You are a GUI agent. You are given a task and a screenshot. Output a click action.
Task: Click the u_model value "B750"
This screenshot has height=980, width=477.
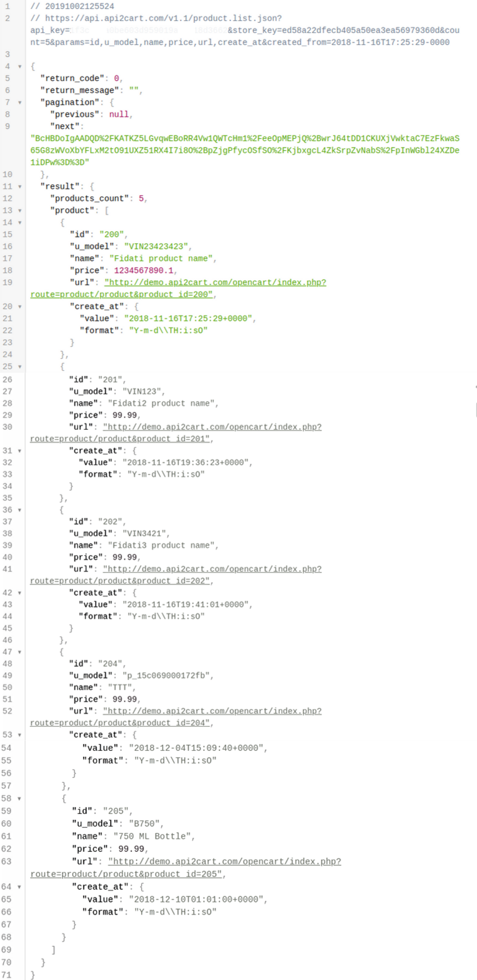coord(144,824)
